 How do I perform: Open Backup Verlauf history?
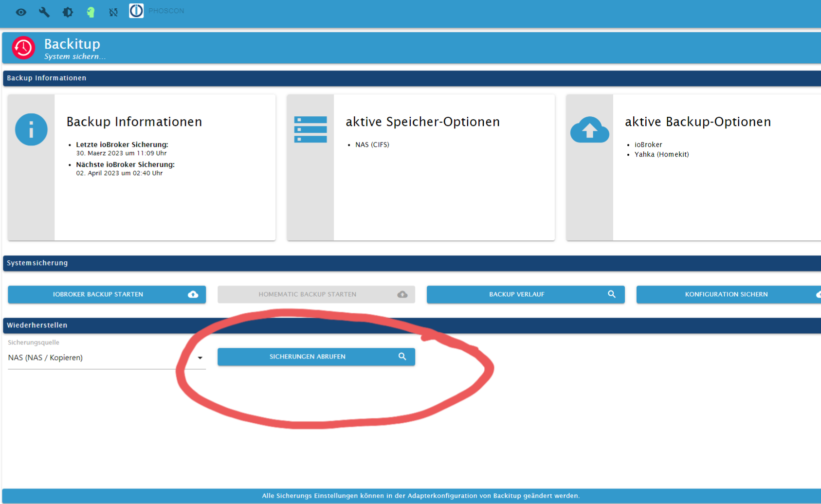pos(526,294)
